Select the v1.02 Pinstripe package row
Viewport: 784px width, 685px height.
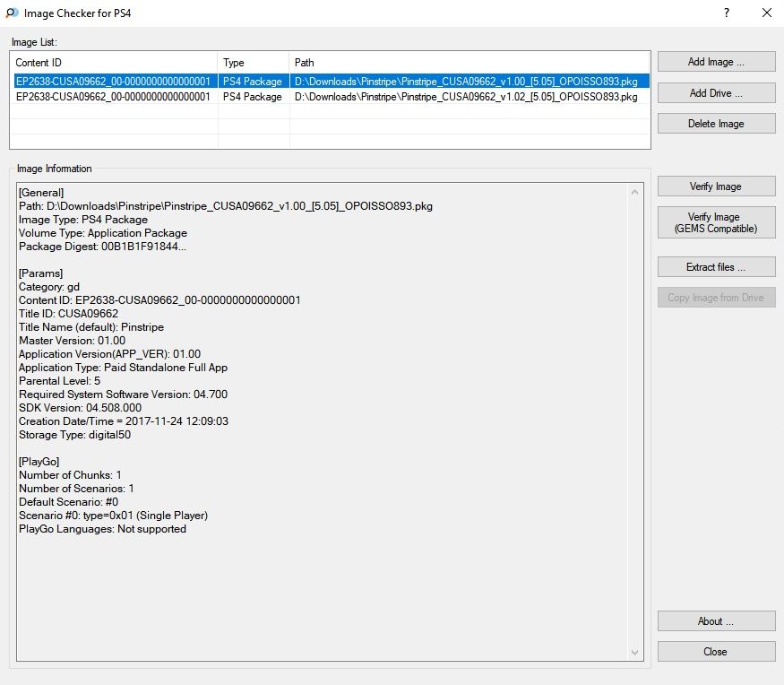pyautogui.click(x=330, y=97)
